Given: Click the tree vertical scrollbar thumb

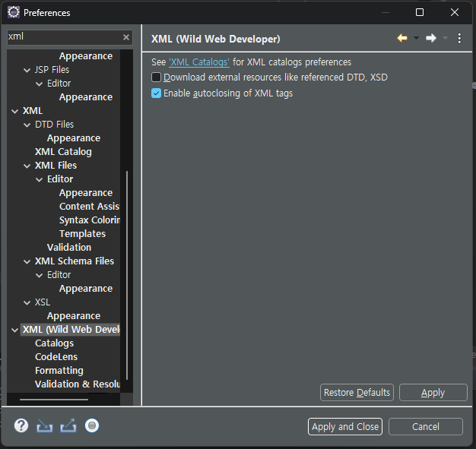Looking at the screenshot, I should click(x=127, y=275).
